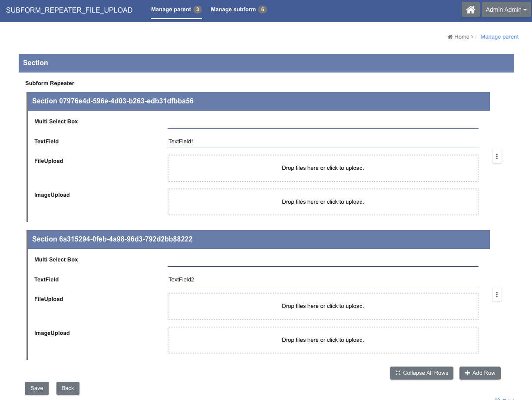Click the Subform Repeater label

tap(50, 83)
